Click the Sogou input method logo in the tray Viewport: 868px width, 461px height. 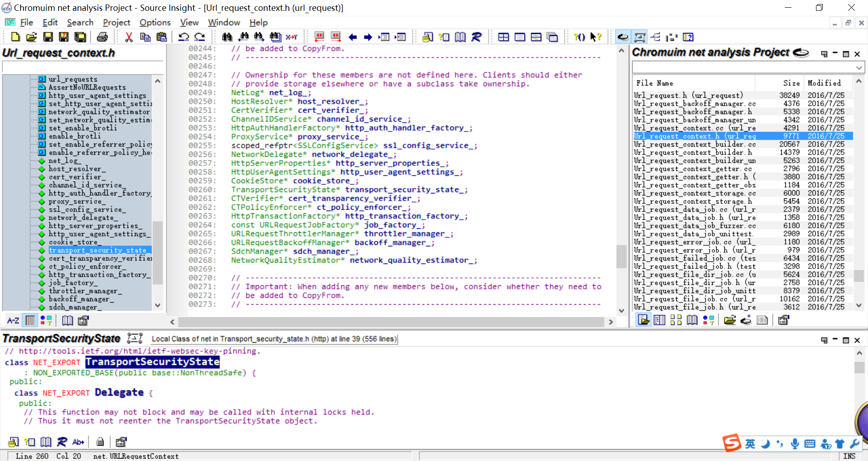(x=731, y=443)
